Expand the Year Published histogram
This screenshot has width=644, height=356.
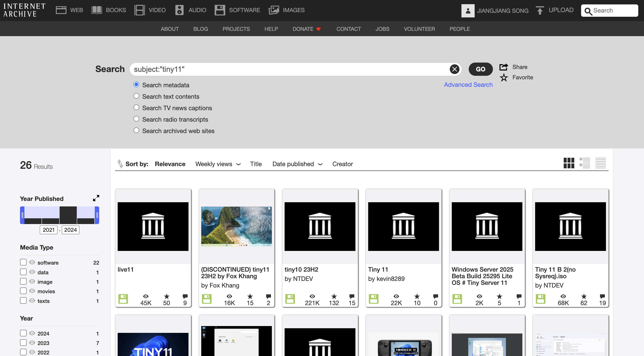[96, 198]
